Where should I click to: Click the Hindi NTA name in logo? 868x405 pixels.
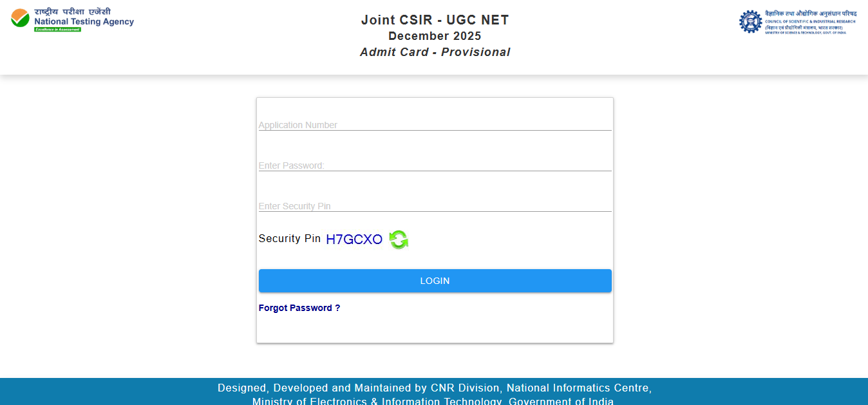tap(72, 12)
